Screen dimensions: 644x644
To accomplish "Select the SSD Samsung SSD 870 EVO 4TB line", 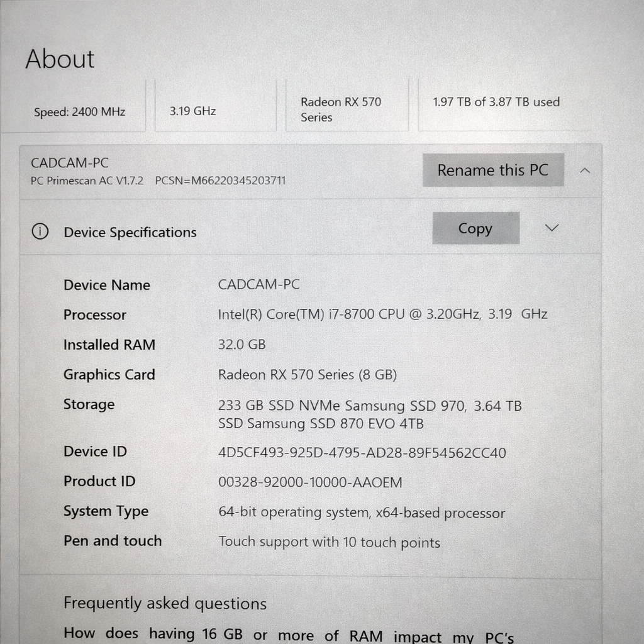I will click(x=321, y=423).
